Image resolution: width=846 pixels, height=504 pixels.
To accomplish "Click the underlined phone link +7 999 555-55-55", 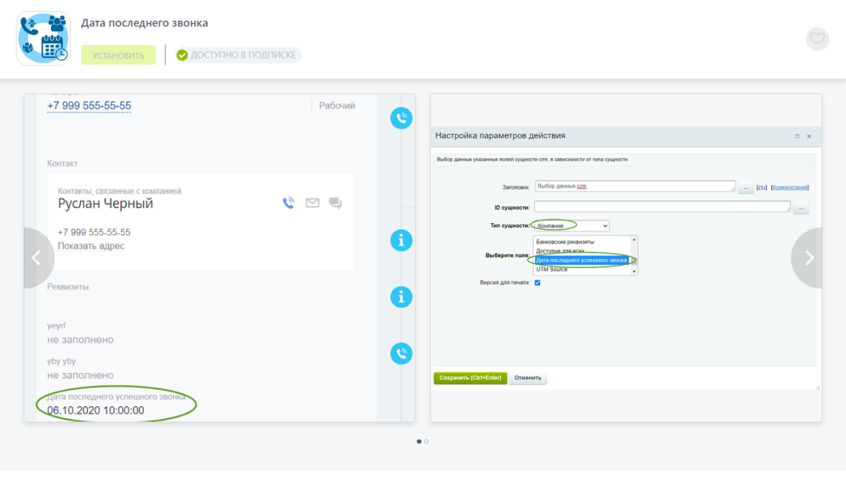I will [x=89, y=106].
